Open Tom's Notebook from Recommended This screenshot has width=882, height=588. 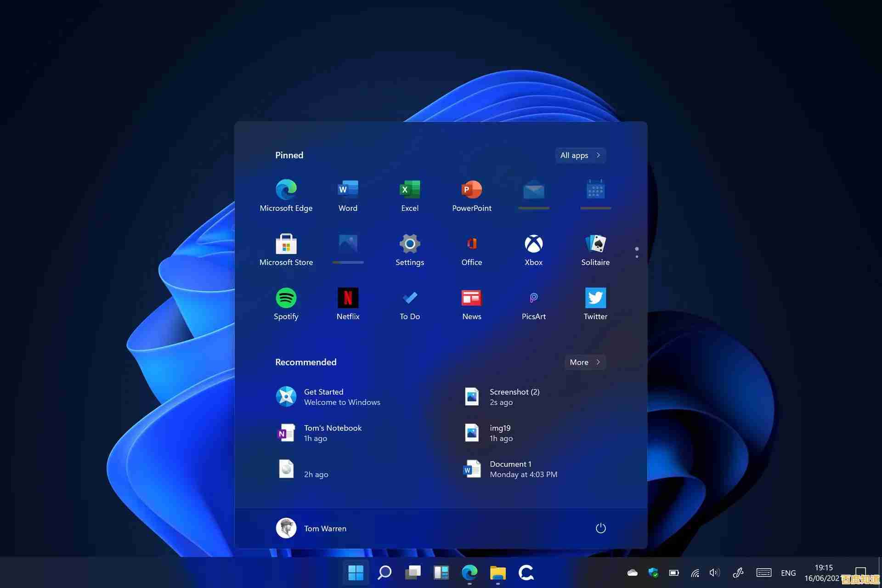point(332,432)
